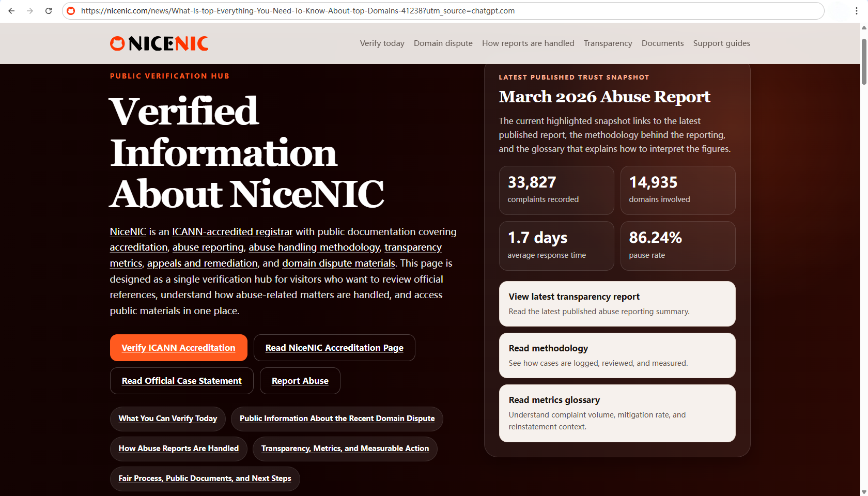Open How reports are handled nav item
Viewport: 868px width, 496px height.
528,43
